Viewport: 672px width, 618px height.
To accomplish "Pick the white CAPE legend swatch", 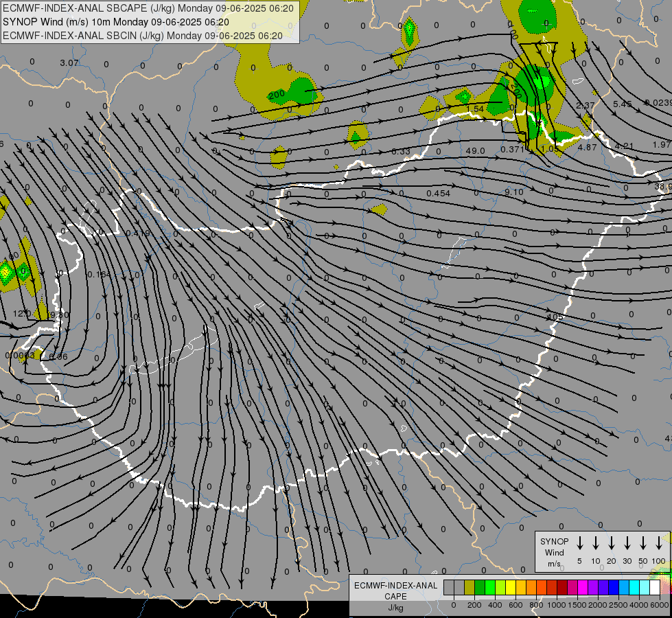I will 654,587.
